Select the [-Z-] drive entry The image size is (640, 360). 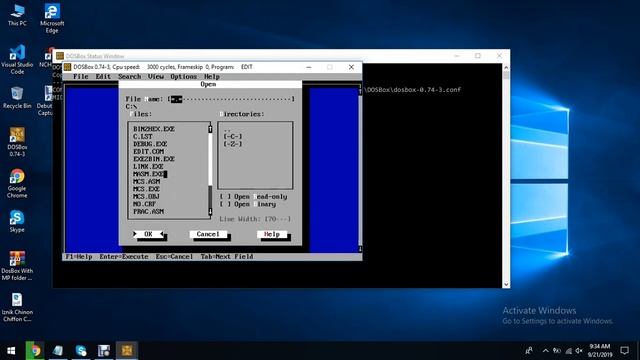coord(233,144)
